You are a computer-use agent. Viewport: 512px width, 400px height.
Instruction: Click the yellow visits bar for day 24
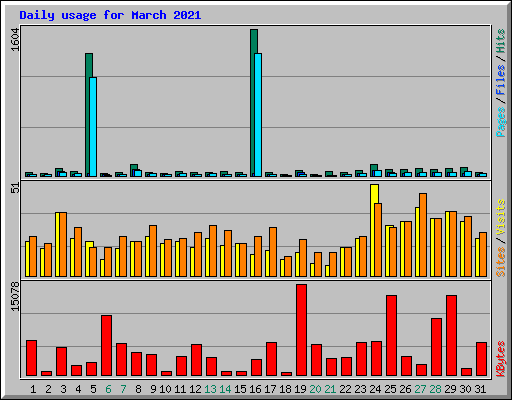pos(373,230)
